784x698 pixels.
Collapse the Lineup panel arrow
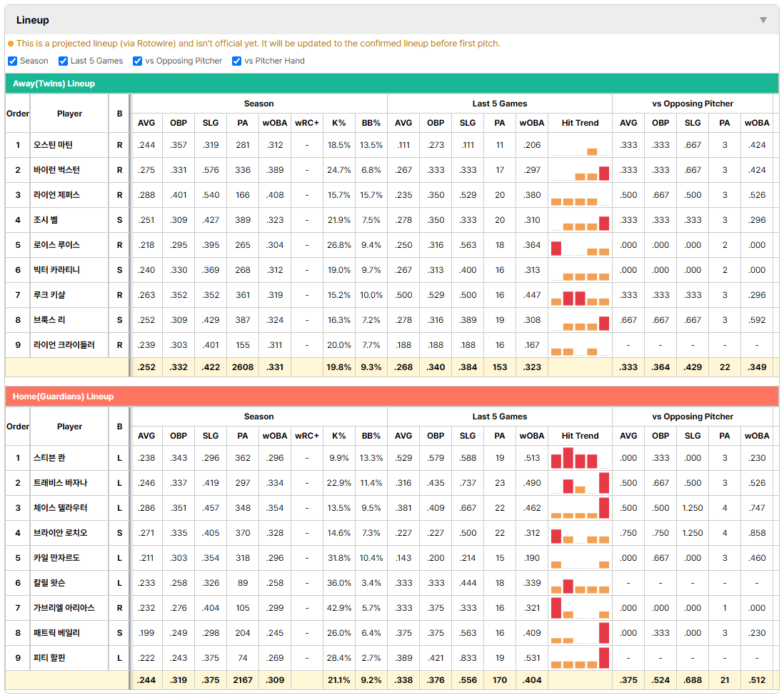[x=763, y=20]
